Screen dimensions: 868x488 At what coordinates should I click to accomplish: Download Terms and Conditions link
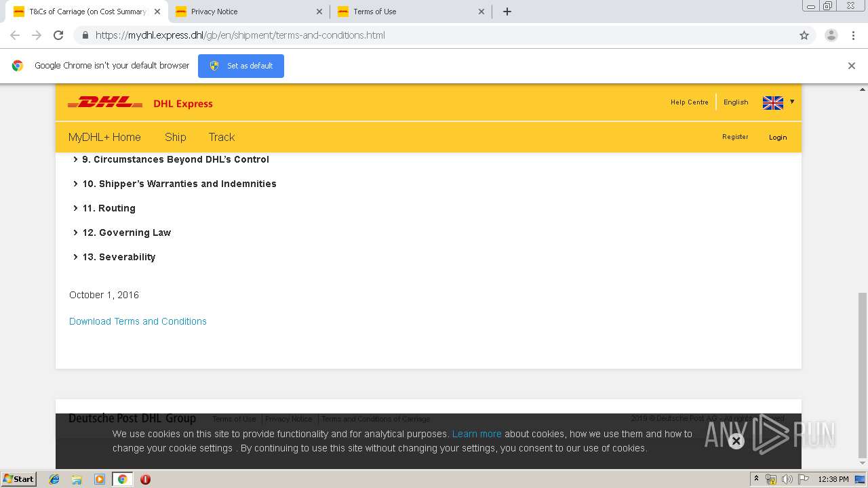point(138,321)
